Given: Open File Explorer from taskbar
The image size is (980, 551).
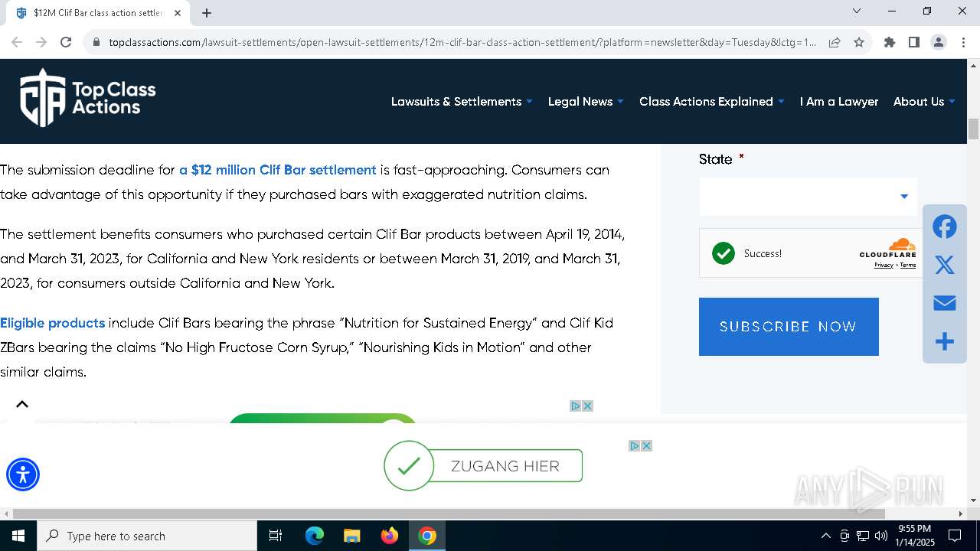Looking at the screenshot, I should tap(351, 536).
